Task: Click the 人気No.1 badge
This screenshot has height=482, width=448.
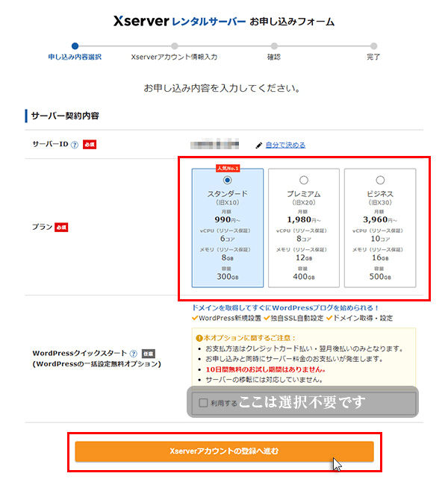Action: point(228,168)
